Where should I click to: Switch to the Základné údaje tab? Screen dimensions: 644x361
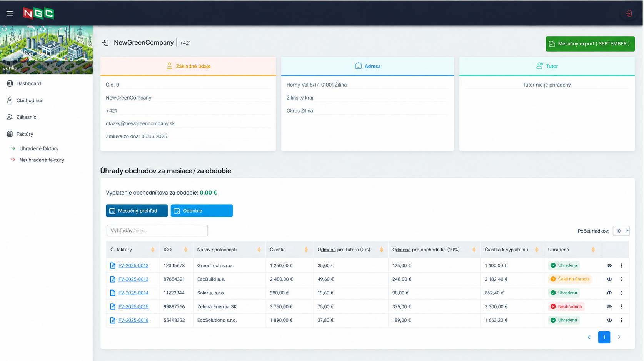(188, 66)
